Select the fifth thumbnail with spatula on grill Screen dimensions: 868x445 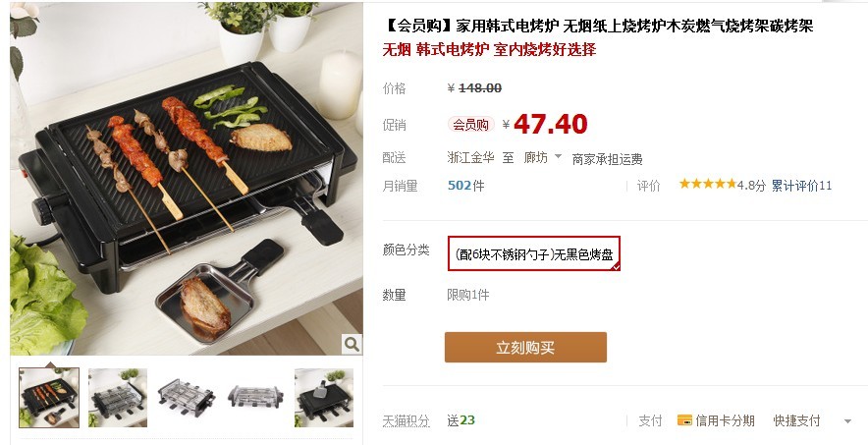coord(324,398)
